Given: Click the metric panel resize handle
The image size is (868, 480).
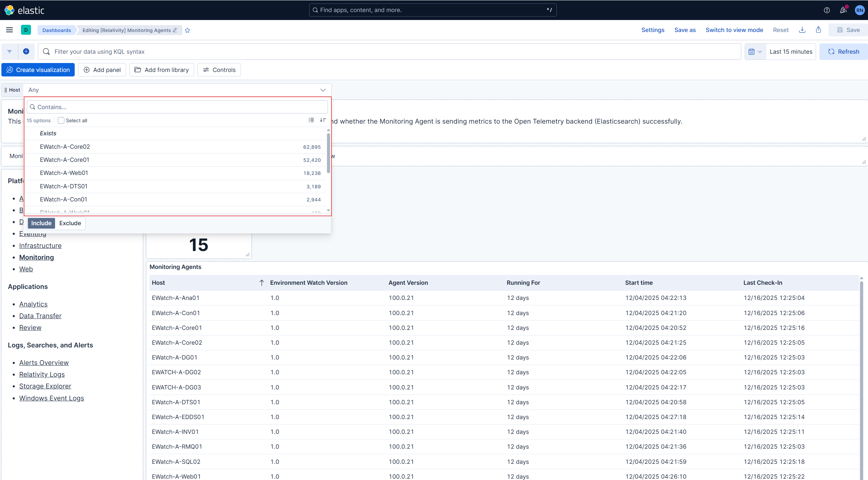Looking at the screenshot, I should (x=247, y=254).
